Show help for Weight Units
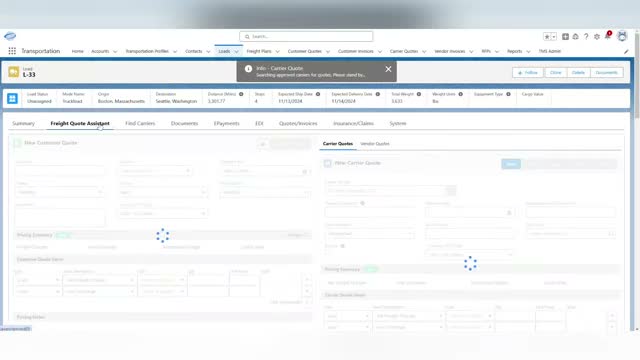The height and width of the screenshot is (360, 640). (460, 94)
